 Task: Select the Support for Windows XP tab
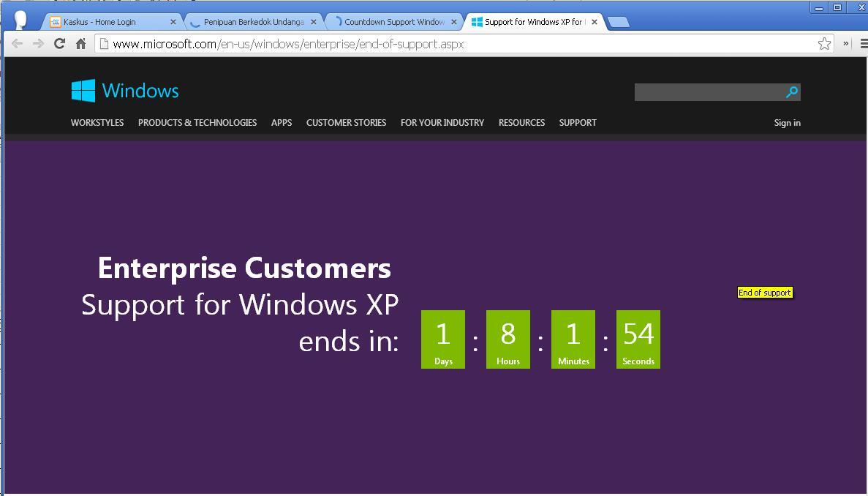tap(535, 22)
